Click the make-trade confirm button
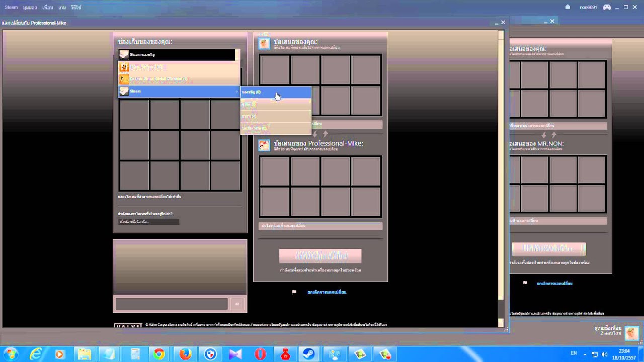The height and width of the screenshot is (362, 644). [320, 256]
